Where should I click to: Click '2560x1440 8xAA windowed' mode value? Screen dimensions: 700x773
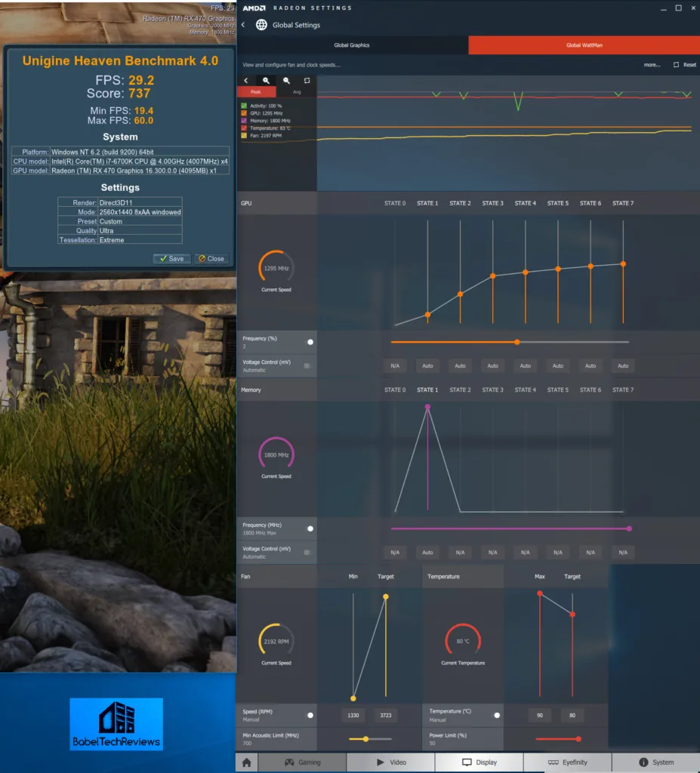140,212
